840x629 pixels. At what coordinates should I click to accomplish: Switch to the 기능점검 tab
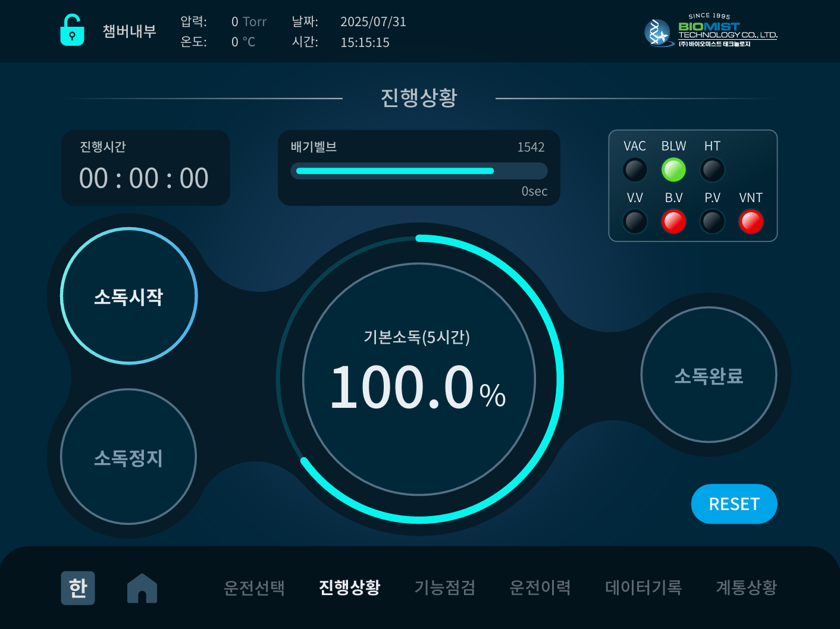(445, 588)
